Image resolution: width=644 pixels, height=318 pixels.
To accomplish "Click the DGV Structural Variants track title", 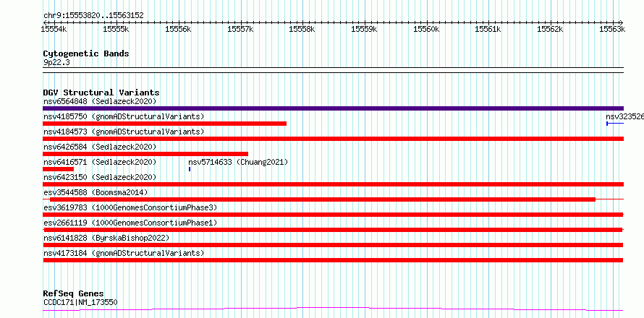I will 101,93.
